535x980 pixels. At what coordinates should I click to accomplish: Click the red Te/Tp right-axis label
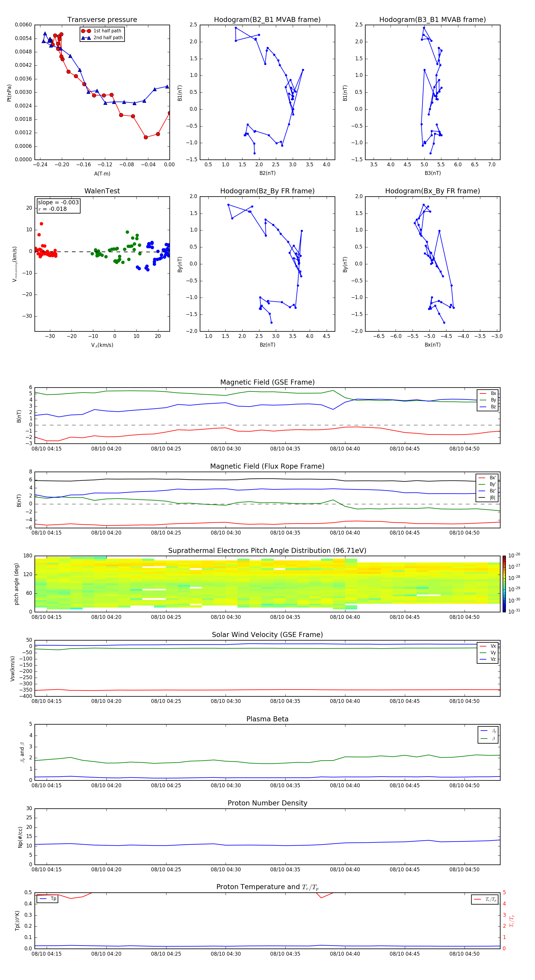coord(512,921)
